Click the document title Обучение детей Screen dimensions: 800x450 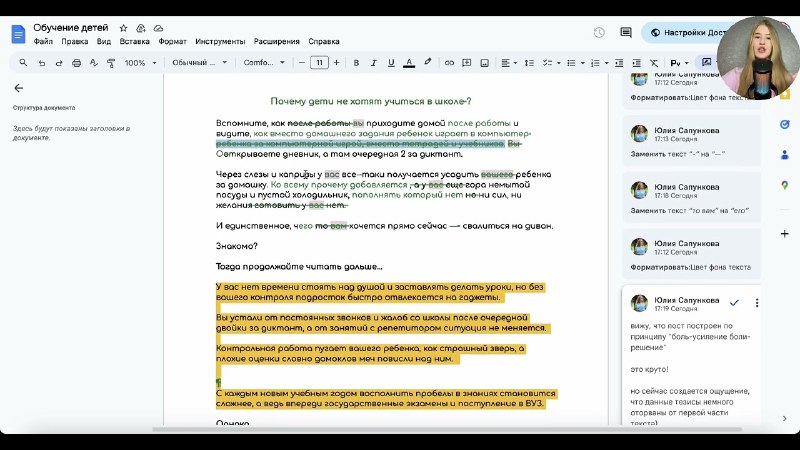pyautogui.click(x=71, y=28)
